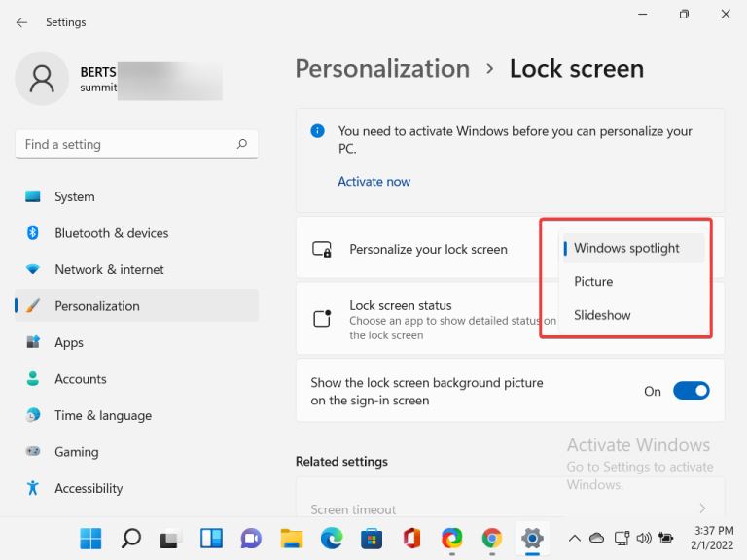The image size is (747, 560).
Task: Click Personalize your lock screen label
Action: coord(428,249)
